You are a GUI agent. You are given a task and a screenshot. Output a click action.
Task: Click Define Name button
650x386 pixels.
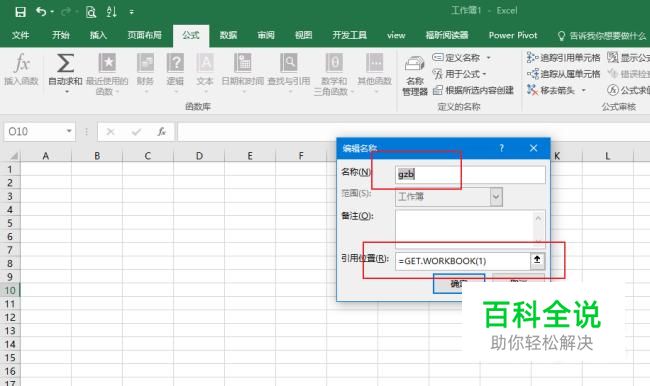coord(456,58)
